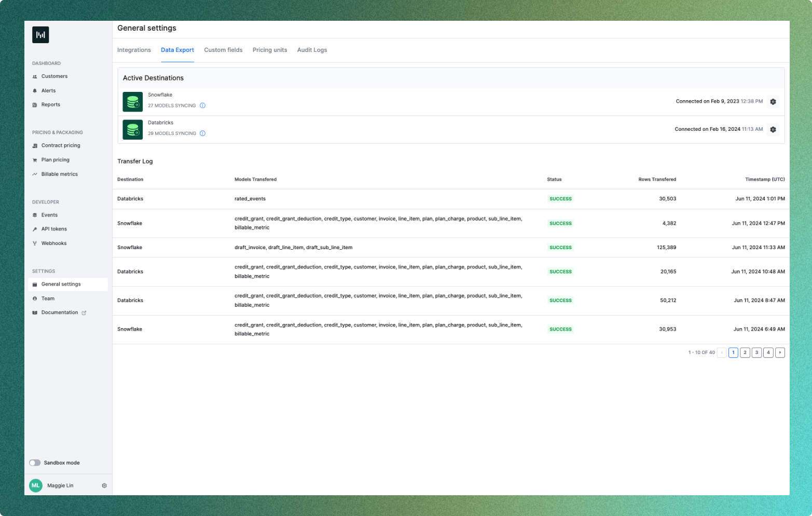Screen dimensions: 812x516
Task: Toggle Sandbox mode on
Action: (35, 463)
